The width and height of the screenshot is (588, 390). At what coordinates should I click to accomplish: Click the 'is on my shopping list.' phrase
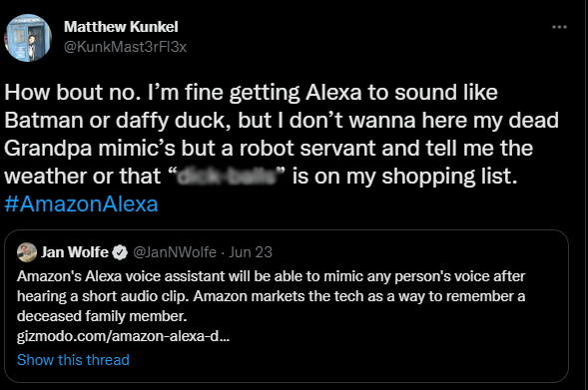pos(404,177)
